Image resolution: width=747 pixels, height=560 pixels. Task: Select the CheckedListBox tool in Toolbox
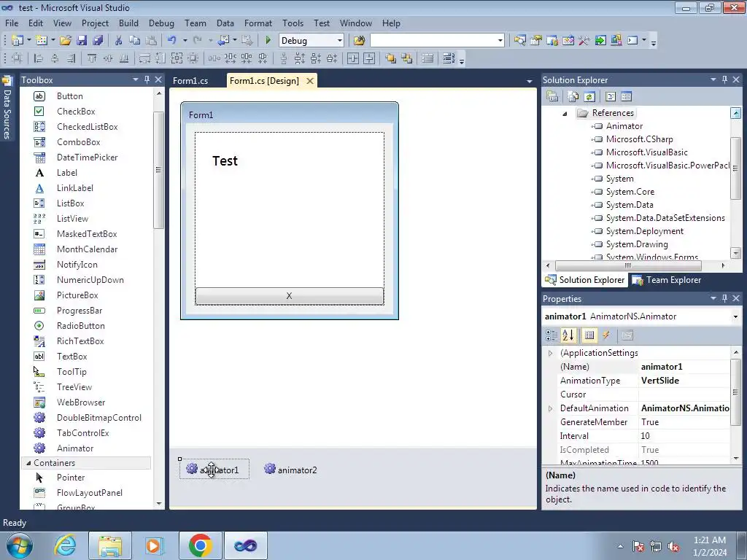[x=86, y=127]
